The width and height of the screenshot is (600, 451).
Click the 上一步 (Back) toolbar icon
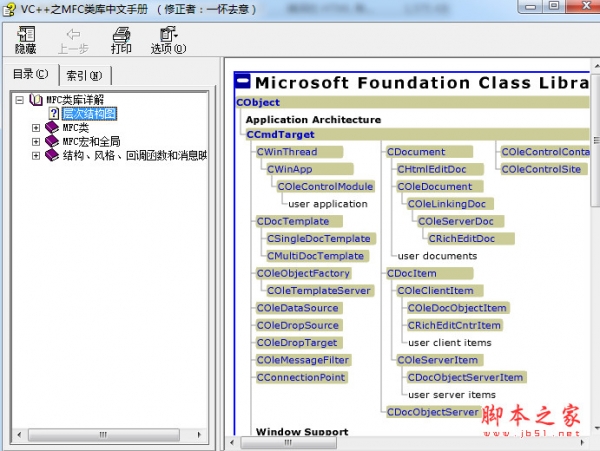73,40
